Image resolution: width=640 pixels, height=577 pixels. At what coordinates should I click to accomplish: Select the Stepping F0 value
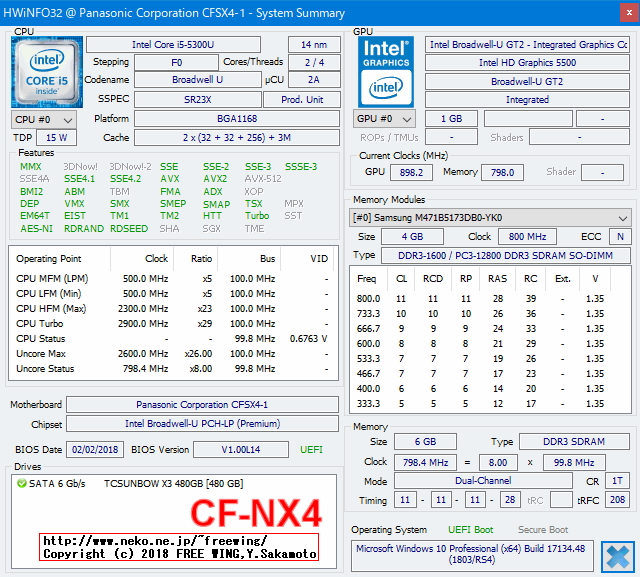click(x=176, y=62)
